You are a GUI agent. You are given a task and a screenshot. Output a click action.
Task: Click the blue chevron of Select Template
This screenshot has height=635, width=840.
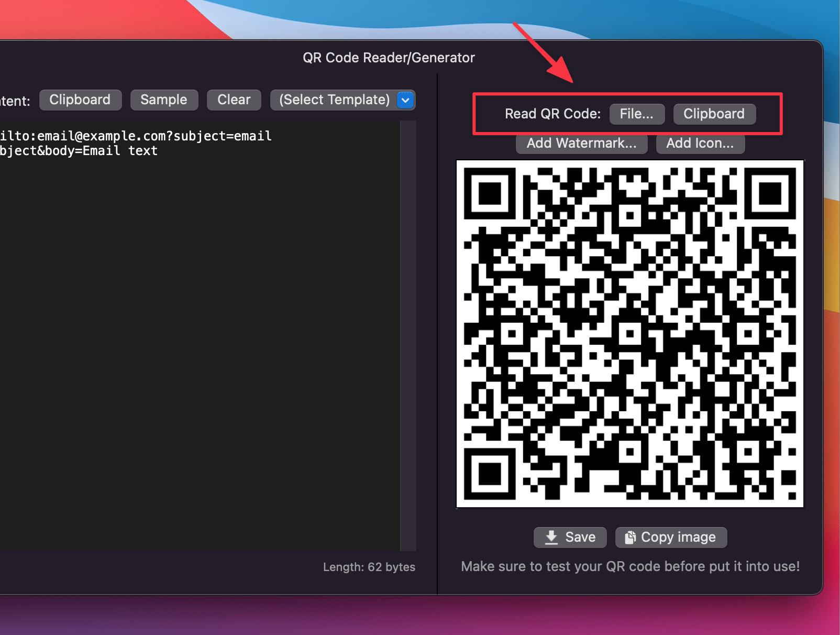405,100
